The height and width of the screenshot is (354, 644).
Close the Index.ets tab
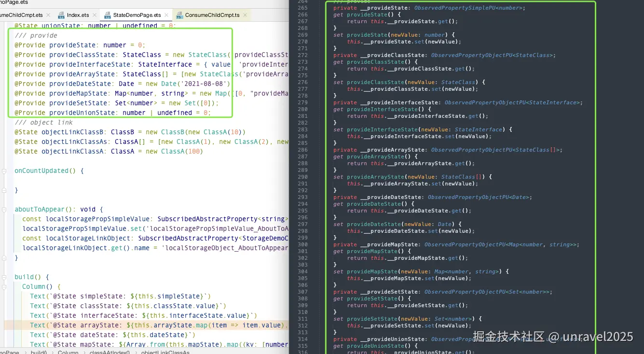pyautogui.click(x=94, y=15)
